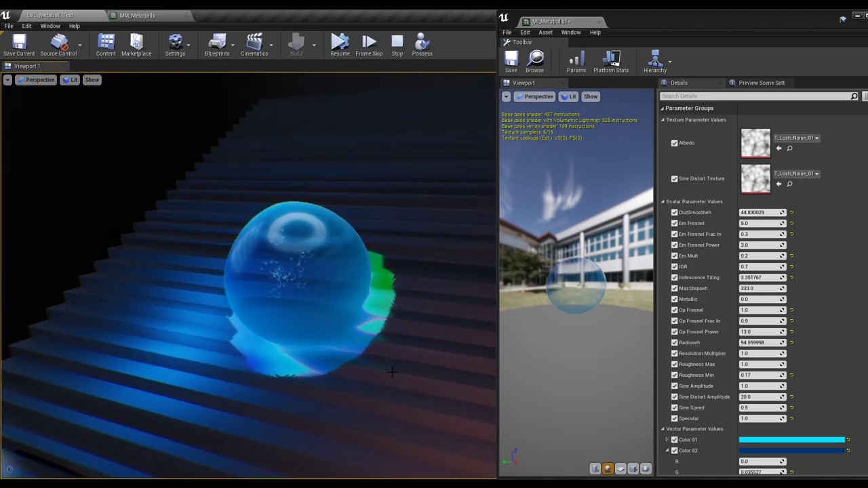Click the Details search field
868x488 pixels.
pyautogui.click(x=754, y=96)
